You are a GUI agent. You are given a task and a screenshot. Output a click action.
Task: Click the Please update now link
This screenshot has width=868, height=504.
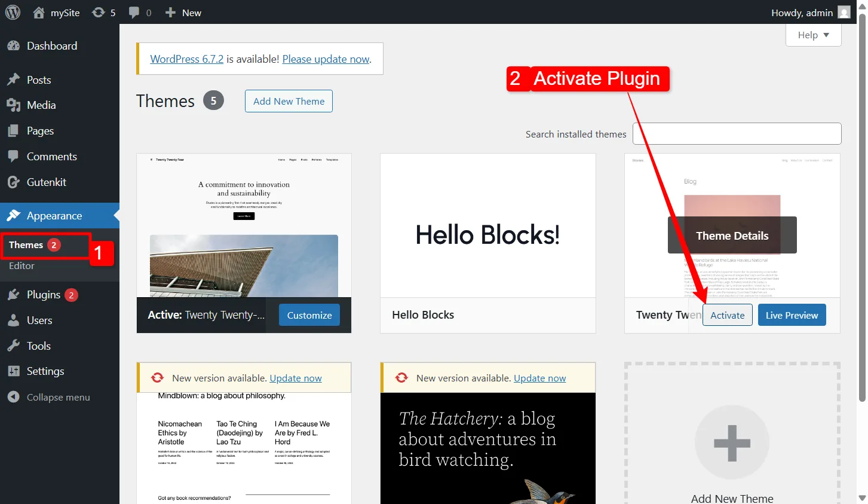click(326, 59)
